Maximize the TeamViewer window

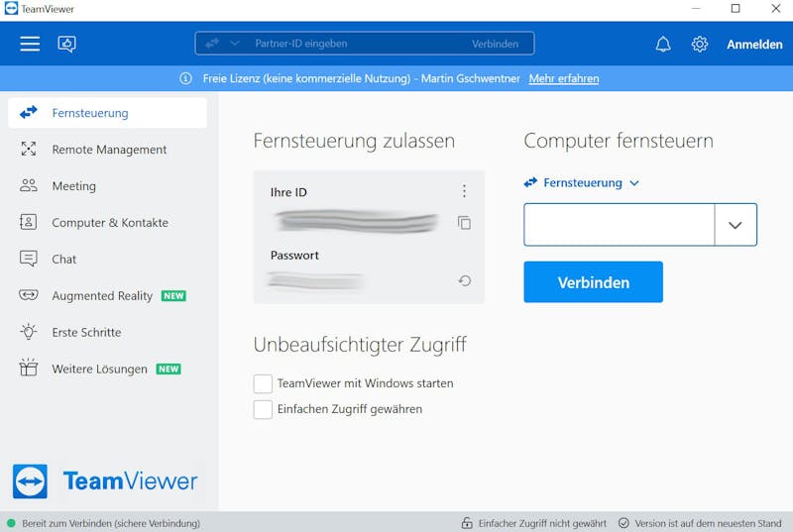736,9
